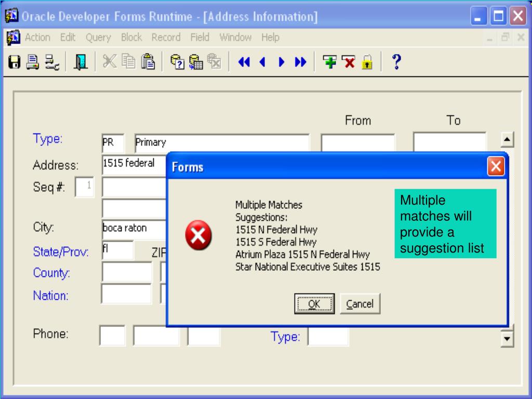Screen dimensions: 532x399
Task: Click the Oracle Forms icon in the title bar
Action: tap(12, 15)
